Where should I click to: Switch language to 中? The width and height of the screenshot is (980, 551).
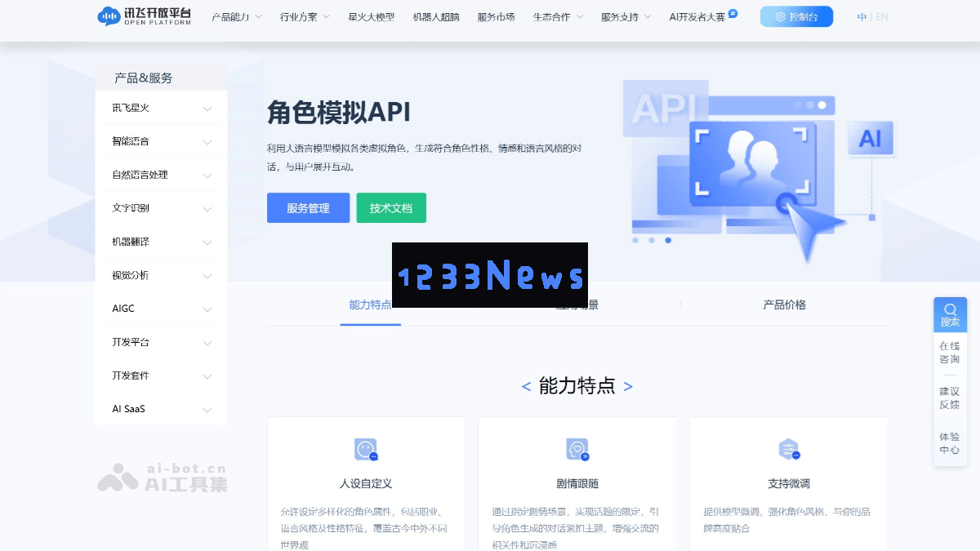click(862, 16)
